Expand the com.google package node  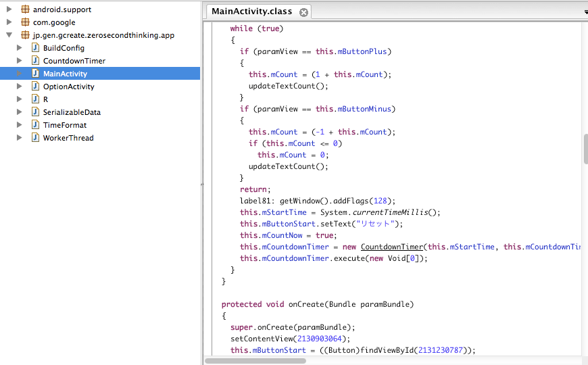click(x=9, y=22)
